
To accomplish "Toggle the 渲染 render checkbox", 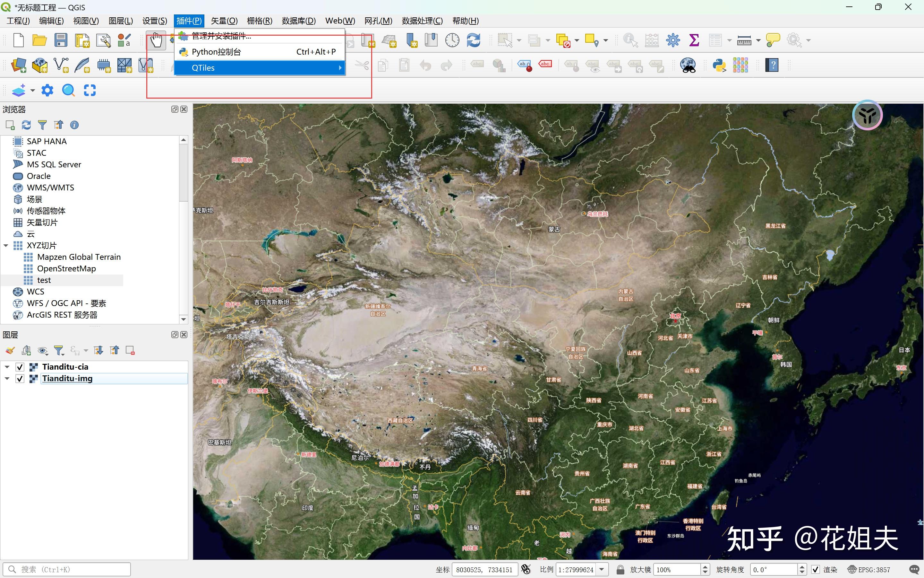I will 815,570.
